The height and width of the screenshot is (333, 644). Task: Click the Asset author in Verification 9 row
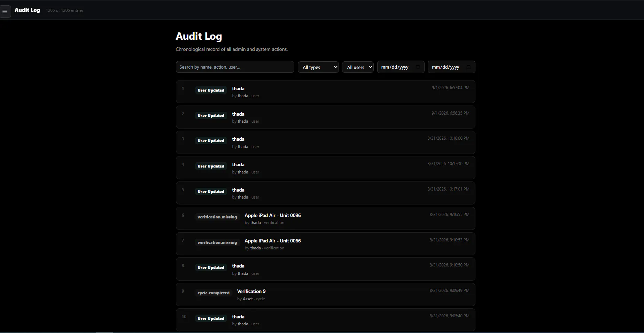[248, 299]
